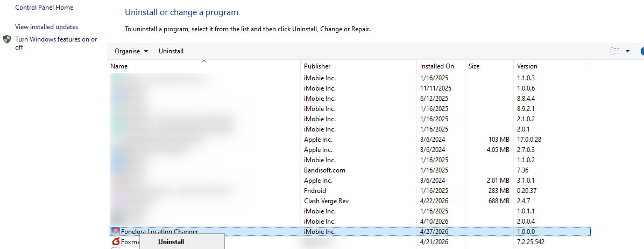Open Control Panel Home
The image size is (644, 249).
tap(44, 8)
